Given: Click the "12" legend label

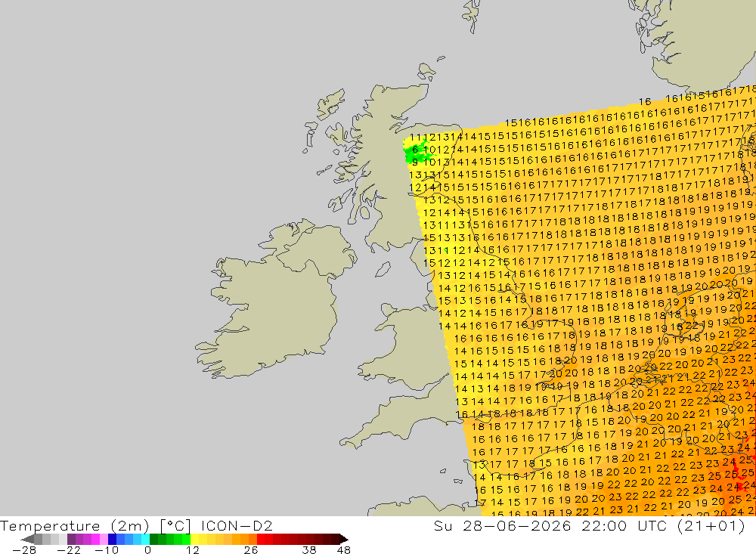Looking at the screenshot, I should click(x=193, y=549).
